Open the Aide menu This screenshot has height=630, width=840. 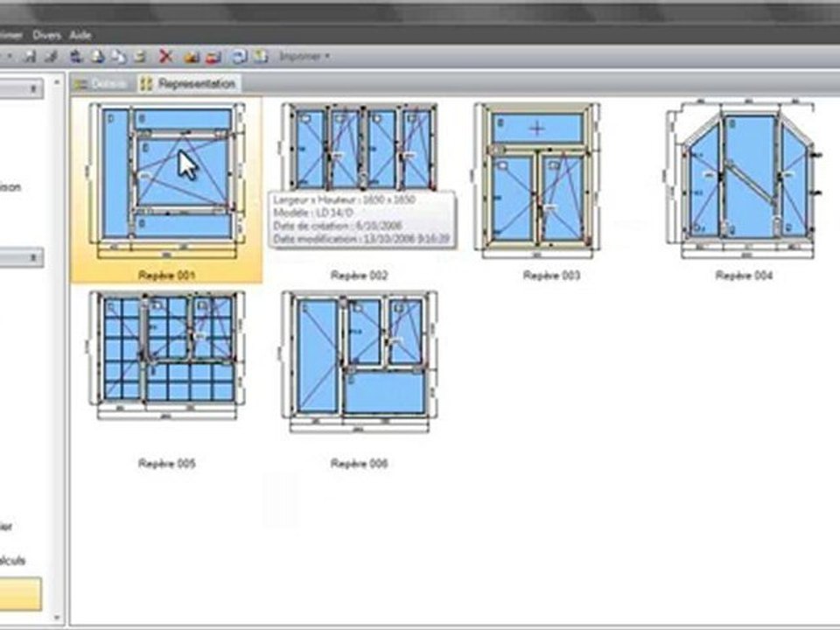[x=80, y=35]
